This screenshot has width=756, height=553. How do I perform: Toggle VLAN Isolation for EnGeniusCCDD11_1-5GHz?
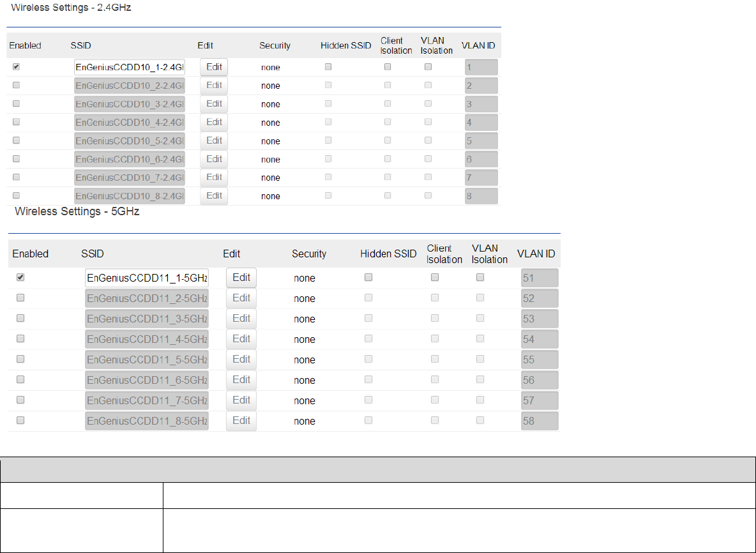[480, 278]
